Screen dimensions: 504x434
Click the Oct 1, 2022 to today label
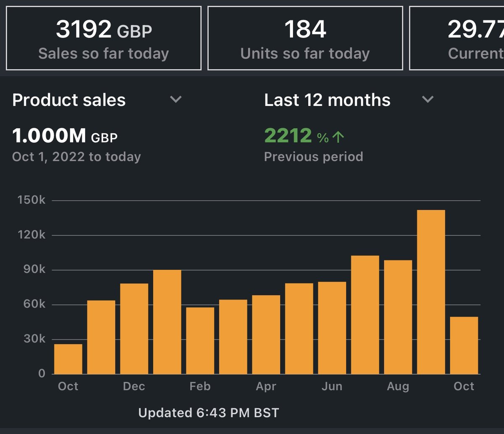pyautogui.click(x=76, y=156)
